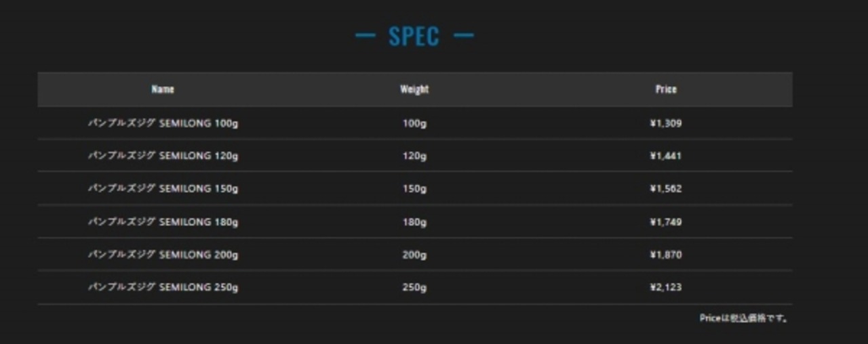Select the SEMILONG 120g product name

pyautogui.click(x=163, y=156)
